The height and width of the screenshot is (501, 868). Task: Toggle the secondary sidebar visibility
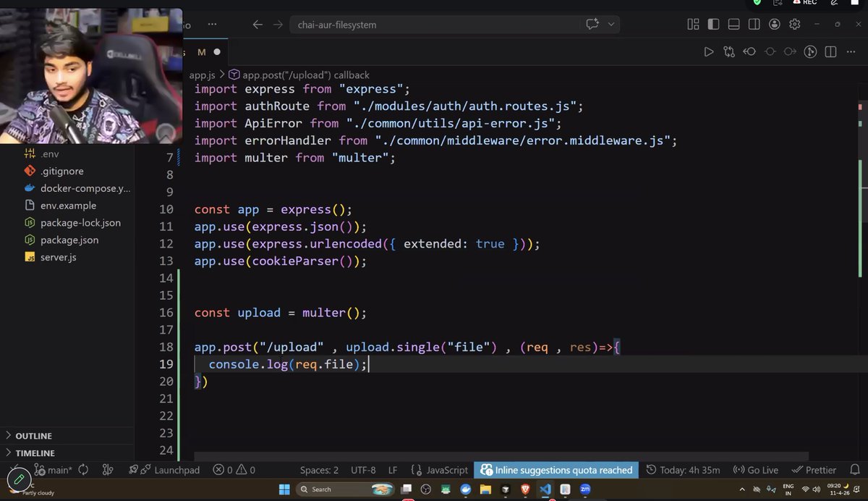click(754, 24)
